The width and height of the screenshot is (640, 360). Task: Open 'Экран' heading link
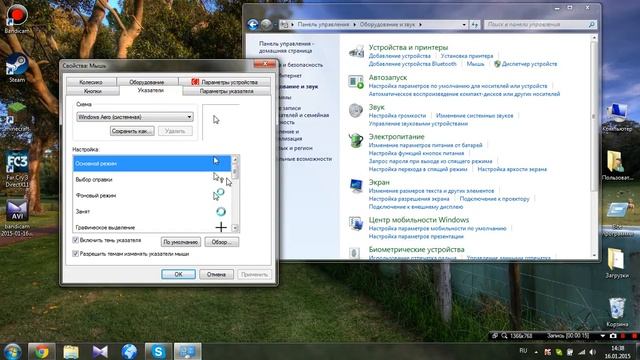(x=379, y=182)
